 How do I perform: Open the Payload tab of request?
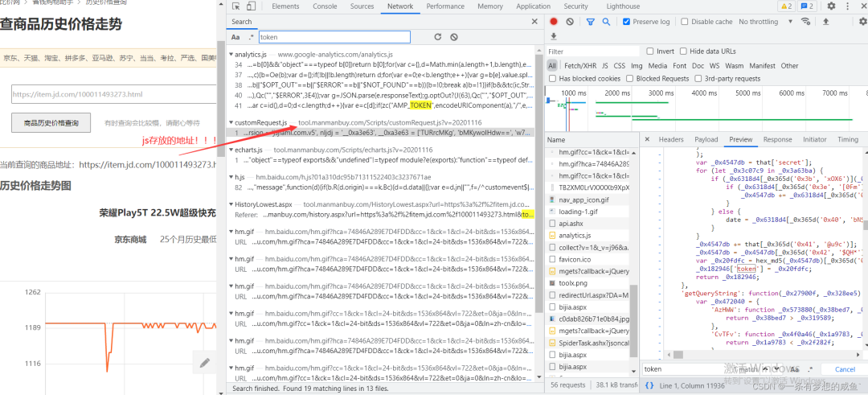pyautogui.click(x=706, y=140)
